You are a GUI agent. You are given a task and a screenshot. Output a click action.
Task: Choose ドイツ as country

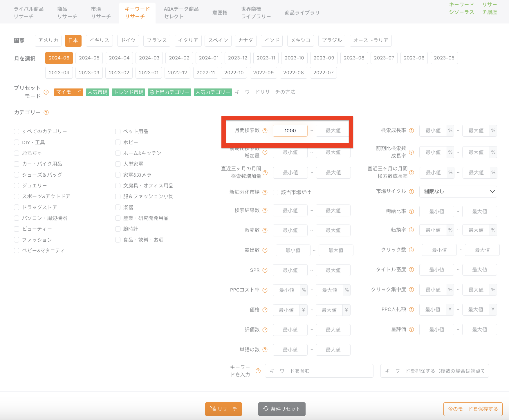point(128,41)
